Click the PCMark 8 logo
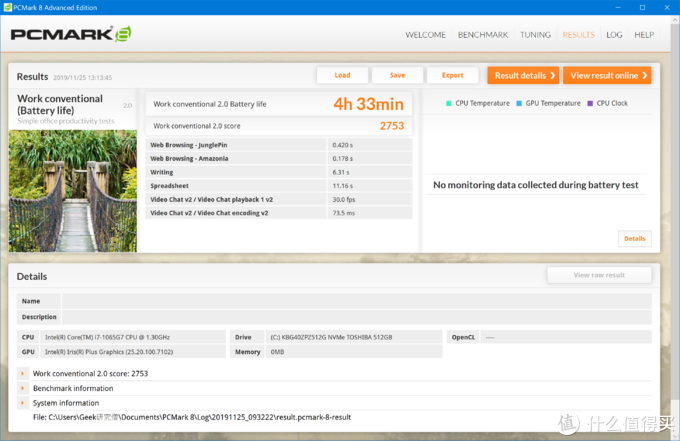The height and width of the screenshot is (441, 680). point(70,35)
